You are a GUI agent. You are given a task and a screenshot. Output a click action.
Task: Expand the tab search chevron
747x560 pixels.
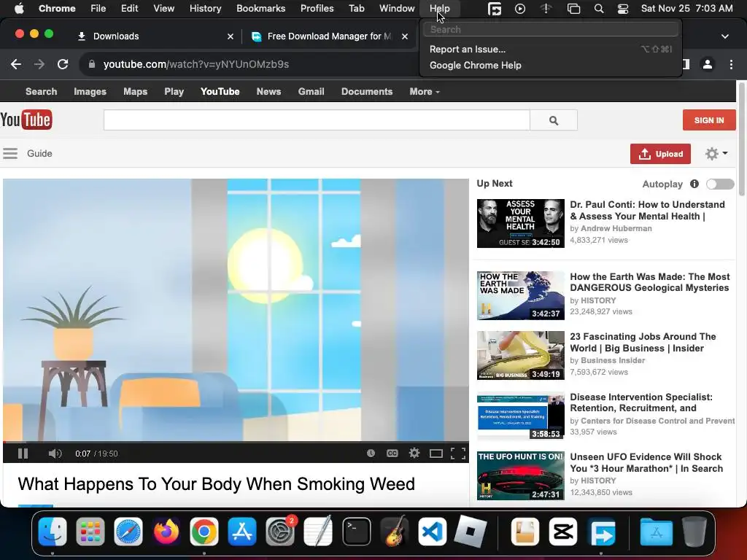tap(725, 36)
